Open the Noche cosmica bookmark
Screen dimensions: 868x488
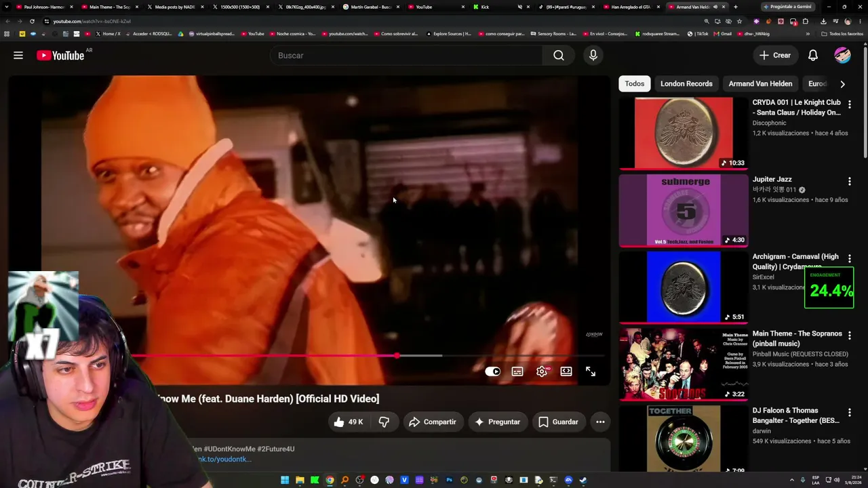pos(294,33)
